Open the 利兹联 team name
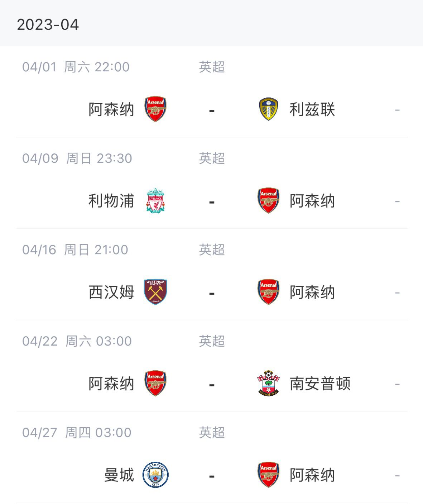Viewport: 423px width, 504px height. click(x=312, y=110)
